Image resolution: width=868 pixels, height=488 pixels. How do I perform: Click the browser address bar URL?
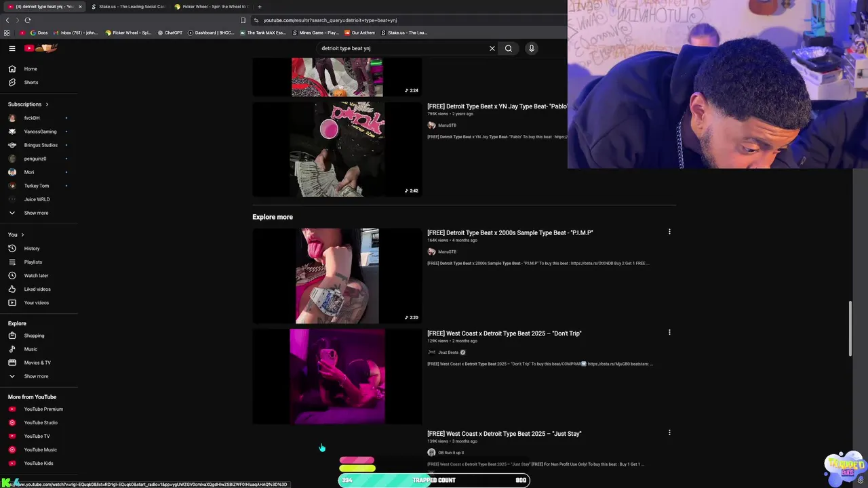click(x=330, y=20)
